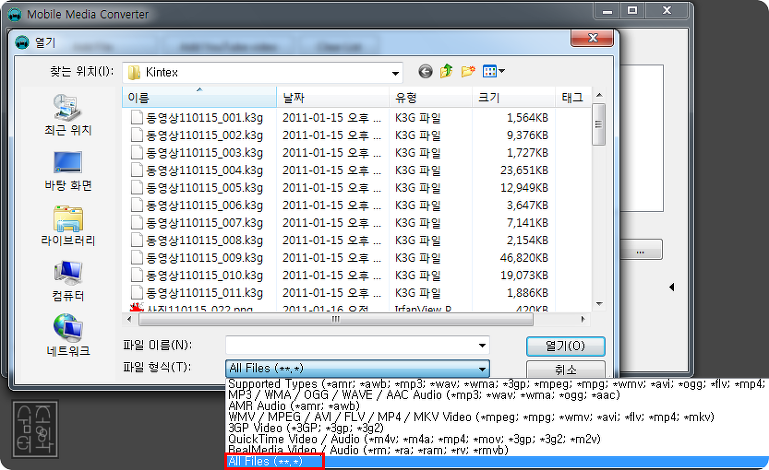This screenshot has height=470, width=769.
Task: Sort by Date (날짜) column header
Action: tap(333, 97)
